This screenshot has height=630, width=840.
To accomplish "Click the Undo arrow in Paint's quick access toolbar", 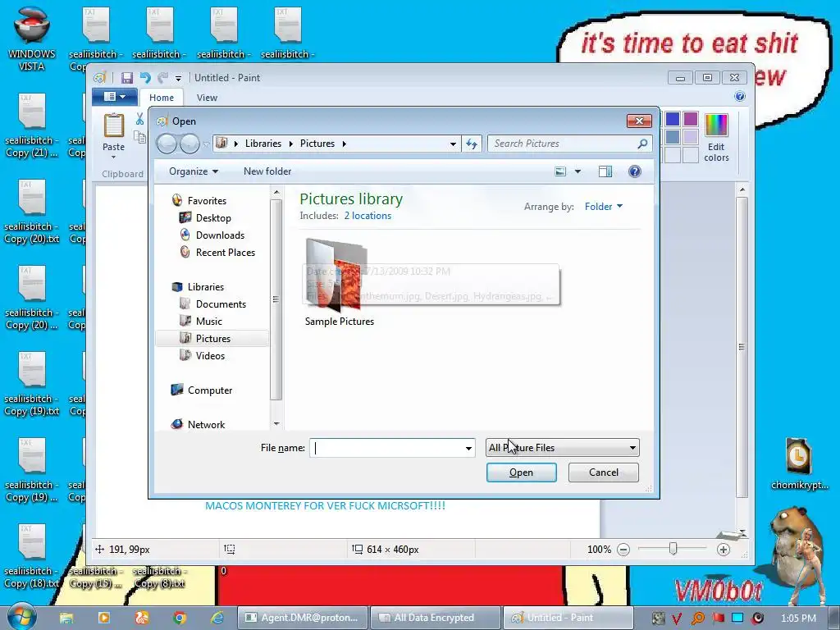I will click(x=145, y=78).
